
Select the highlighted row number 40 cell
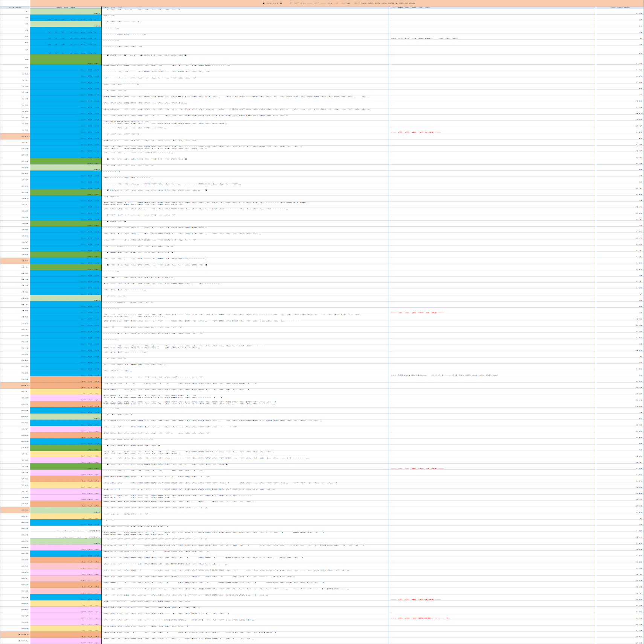(x=15, y=261)
